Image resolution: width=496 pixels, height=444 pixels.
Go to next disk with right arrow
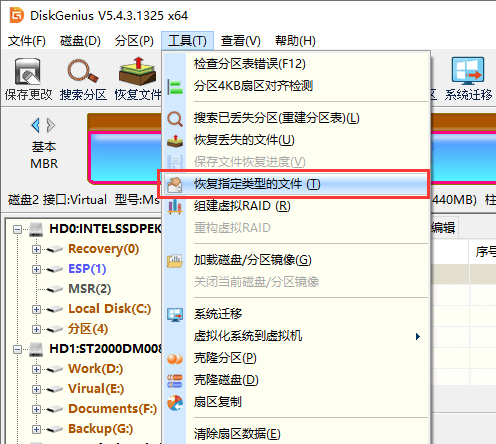(x=51, y=125)
